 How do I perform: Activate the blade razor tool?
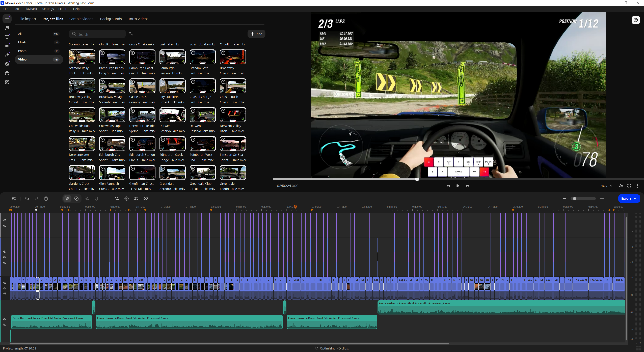[76, 199]
